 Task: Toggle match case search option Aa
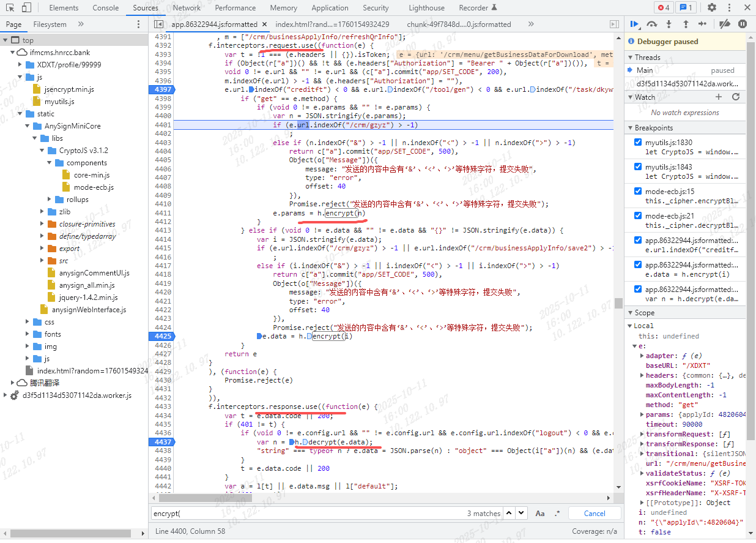540,513
